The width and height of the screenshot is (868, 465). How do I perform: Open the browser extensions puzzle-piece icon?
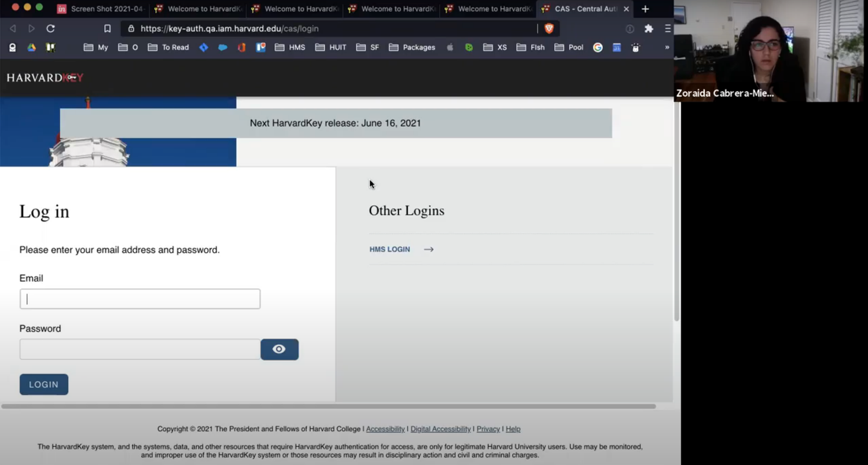(648, 28)
